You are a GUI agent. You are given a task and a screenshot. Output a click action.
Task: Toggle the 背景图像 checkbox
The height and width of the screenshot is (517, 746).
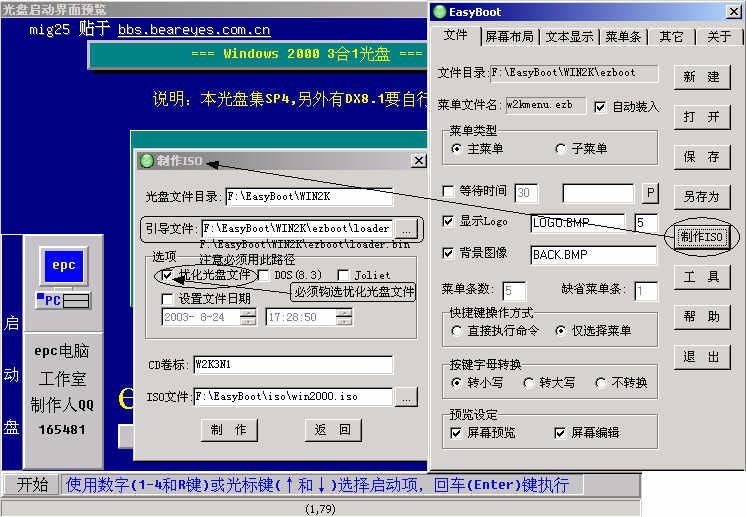pos(448,253)
